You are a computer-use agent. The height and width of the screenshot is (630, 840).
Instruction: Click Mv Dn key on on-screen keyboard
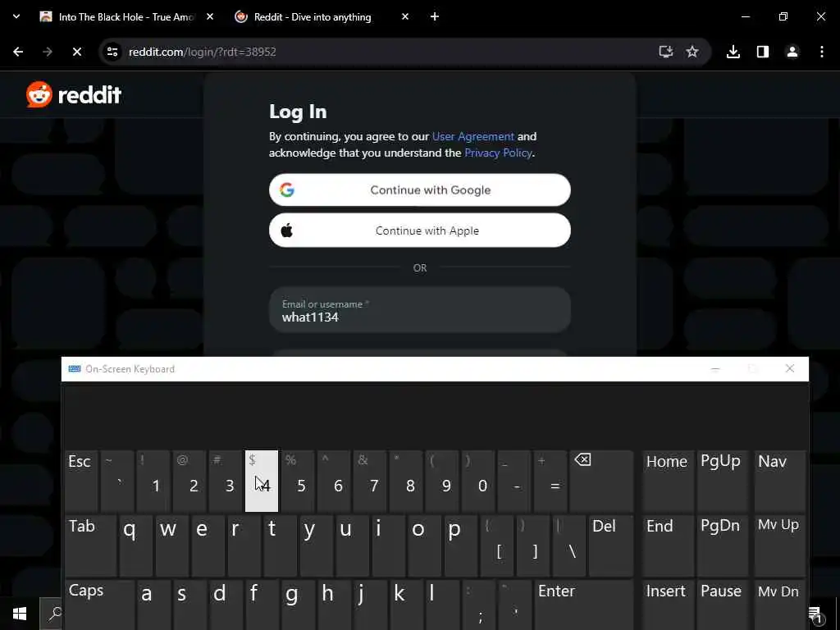point(779,605)
